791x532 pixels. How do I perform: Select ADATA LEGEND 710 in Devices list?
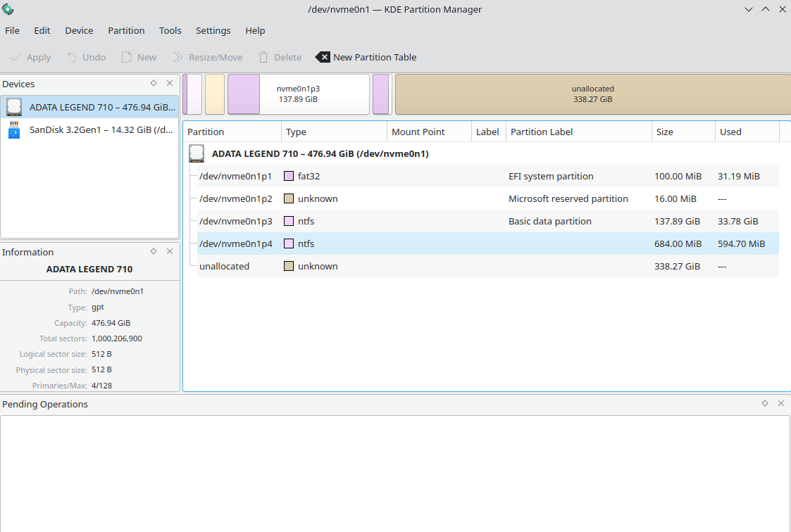[x=89, y=107]
